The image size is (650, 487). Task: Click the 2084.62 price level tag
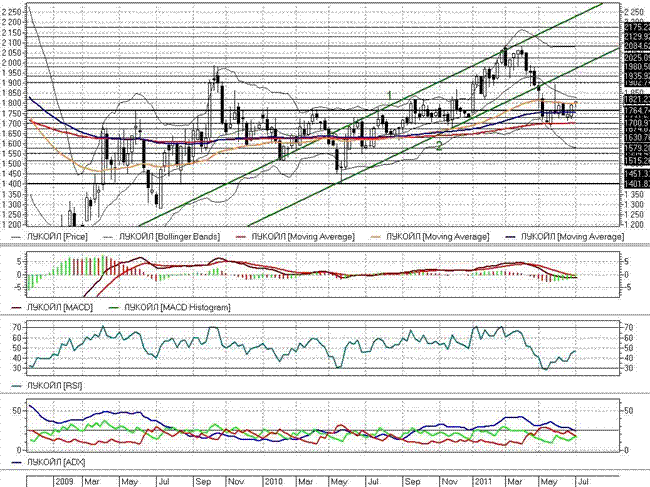click(x=636, y=46)
